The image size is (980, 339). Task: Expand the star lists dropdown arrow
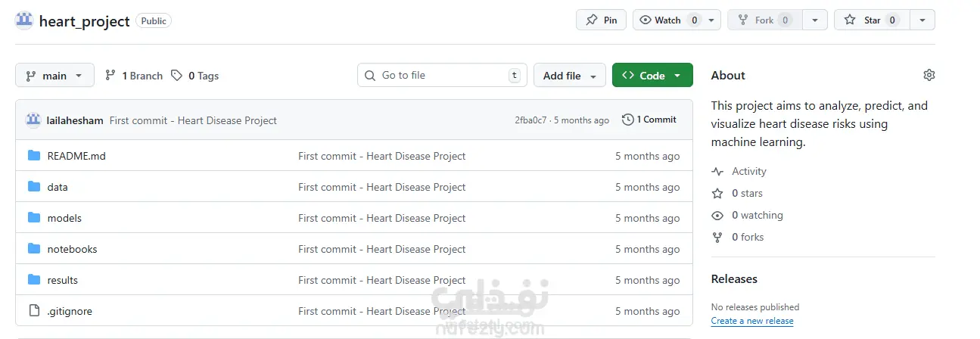click(922, 20)
